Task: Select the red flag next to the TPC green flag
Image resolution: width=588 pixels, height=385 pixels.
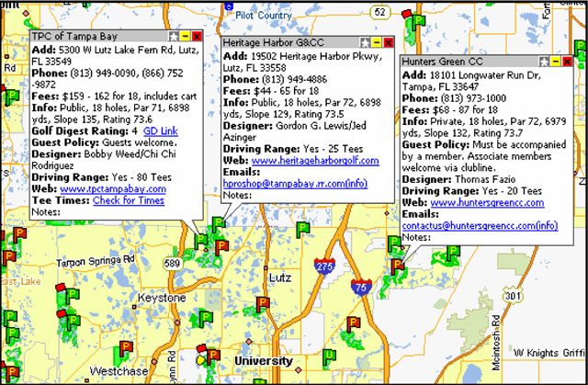Action: click(221, 248)
